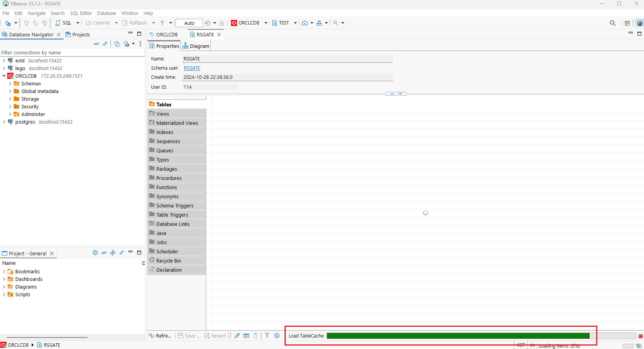Click the DBeaver perspective icon at far right
This screenshot has width=644, height=349.
pos(639,23)
